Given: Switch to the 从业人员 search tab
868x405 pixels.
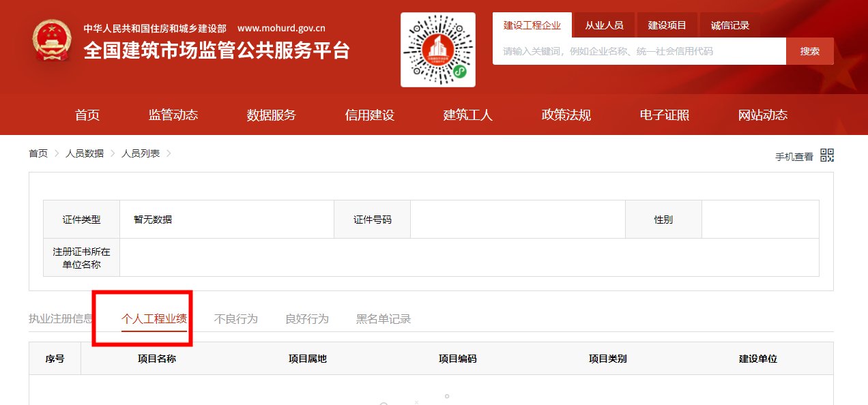Looking at the screenshot, I should pyautogui.click(x=603, y=25).
